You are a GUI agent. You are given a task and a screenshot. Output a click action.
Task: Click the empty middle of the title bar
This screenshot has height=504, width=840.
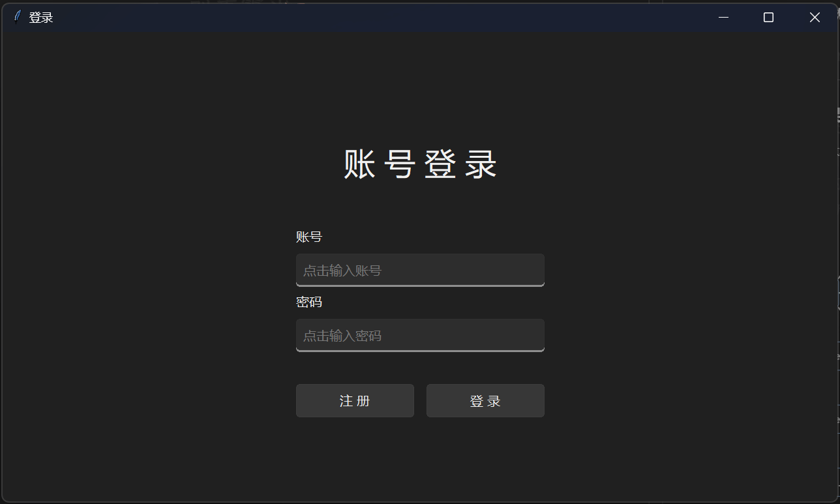[378, 18]
